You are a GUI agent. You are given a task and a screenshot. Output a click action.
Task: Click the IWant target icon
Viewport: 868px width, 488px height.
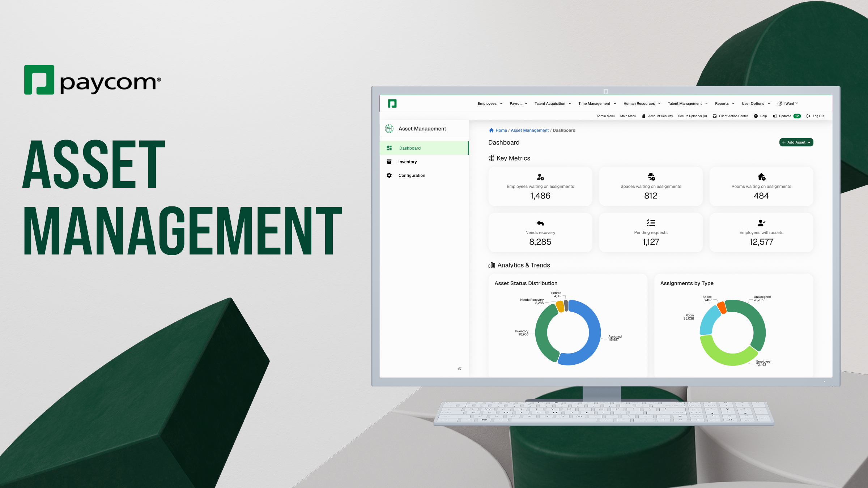pyautogui.click(x=780, y=104)
